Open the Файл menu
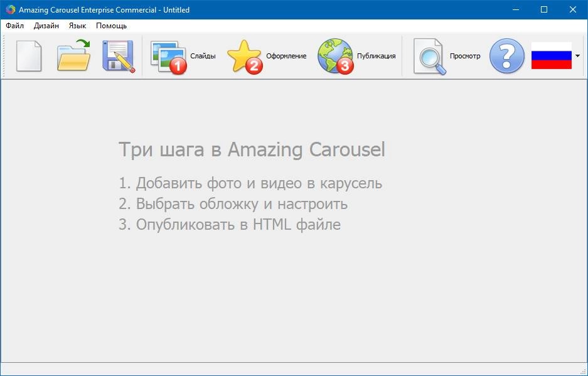Image resolution: width=588 pixels, height=376 pixels. [15, 26]
